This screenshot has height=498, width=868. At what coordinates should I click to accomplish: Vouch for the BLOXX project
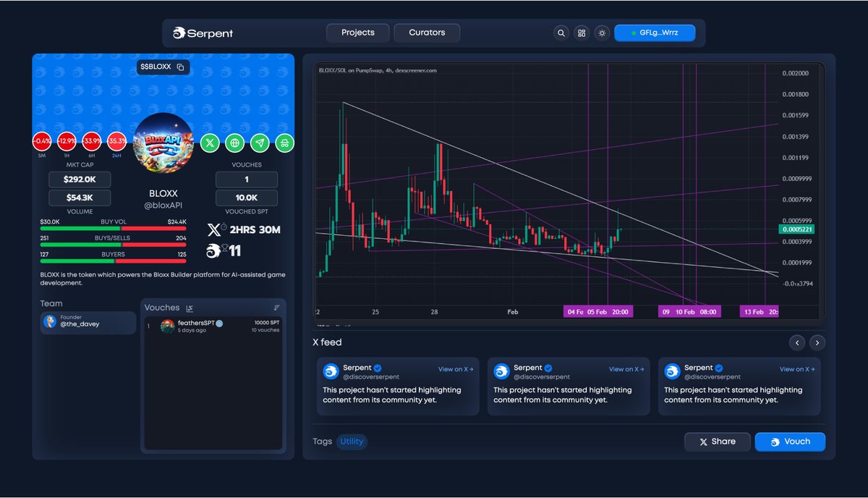click(x=790, y=442)
